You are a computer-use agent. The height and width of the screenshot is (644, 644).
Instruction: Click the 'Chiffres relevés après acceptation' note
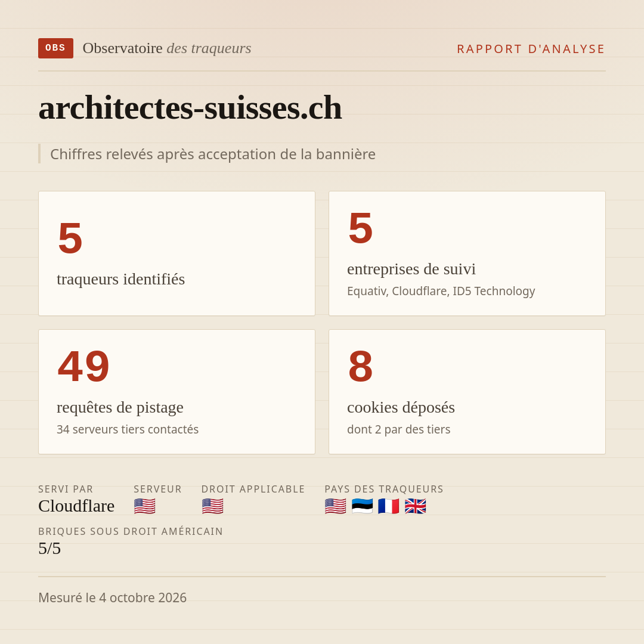(213, 154)
